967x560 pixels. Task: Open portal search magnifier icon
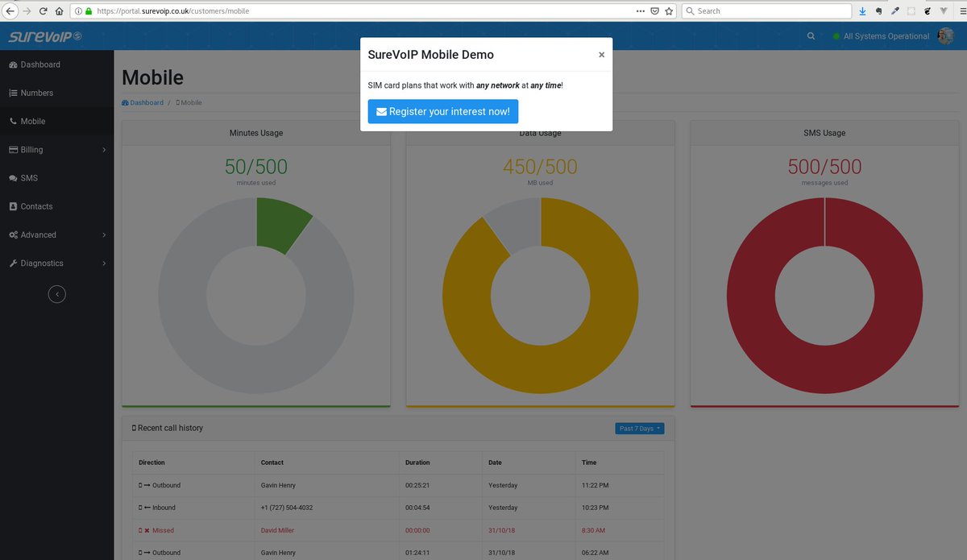[811, 36]
